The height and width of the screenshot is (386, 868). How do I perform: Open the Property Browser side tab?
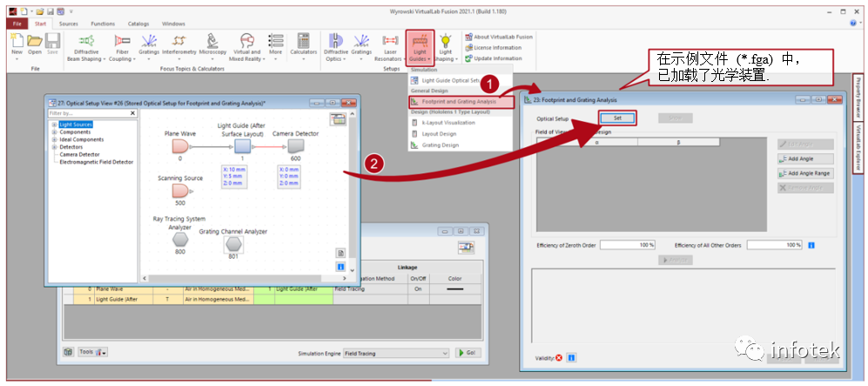pyautogui.click(x=858, y=98)
